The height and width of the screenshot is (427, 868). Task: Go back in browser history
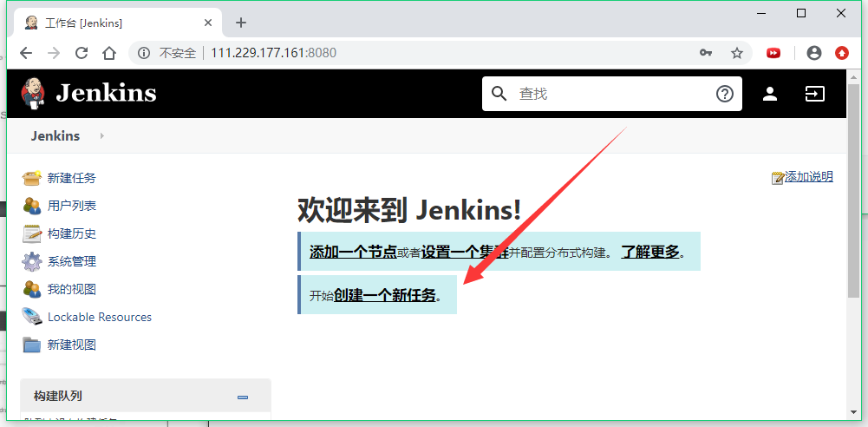(x=26, y=53)
